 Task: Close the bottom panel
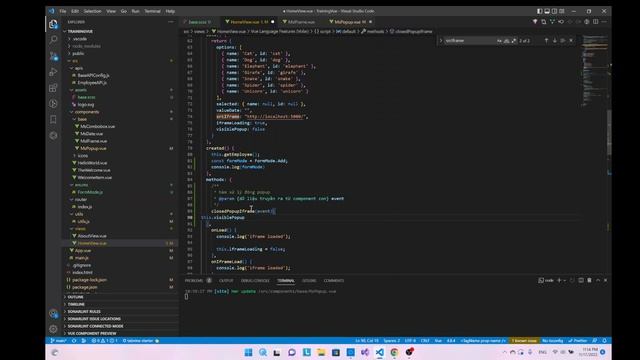(605, 280)
